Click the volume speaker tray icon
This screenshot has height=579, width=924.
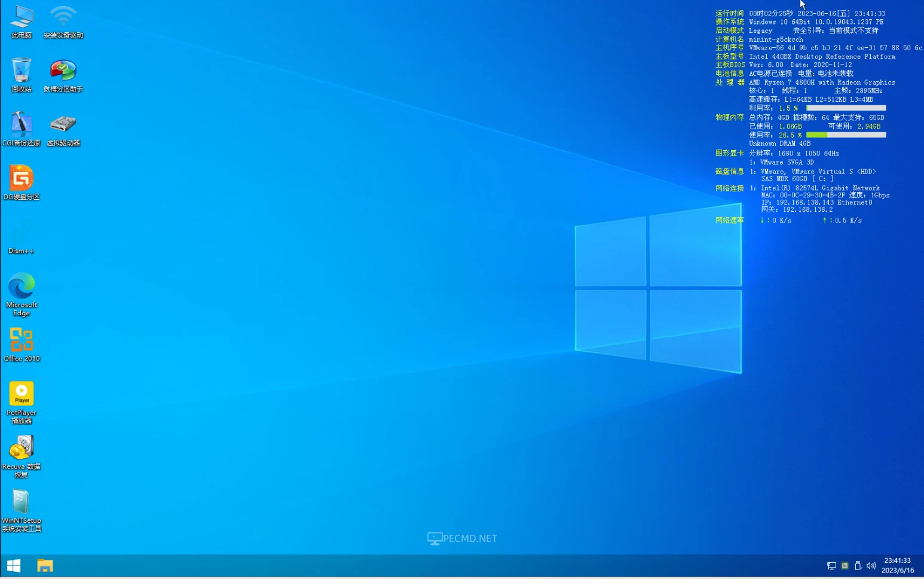click(x=871, y=565)
